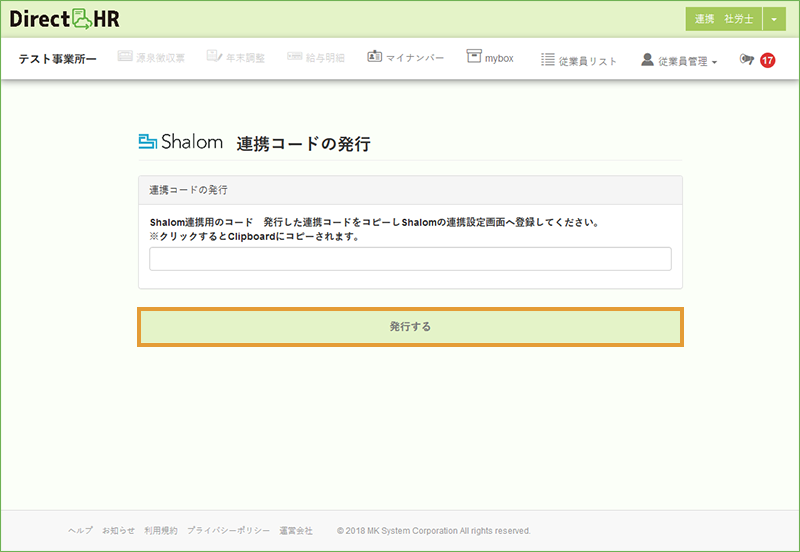Click the © 2018 MK System Corporation text
800x552 pixels.
(x=434, y=531)
